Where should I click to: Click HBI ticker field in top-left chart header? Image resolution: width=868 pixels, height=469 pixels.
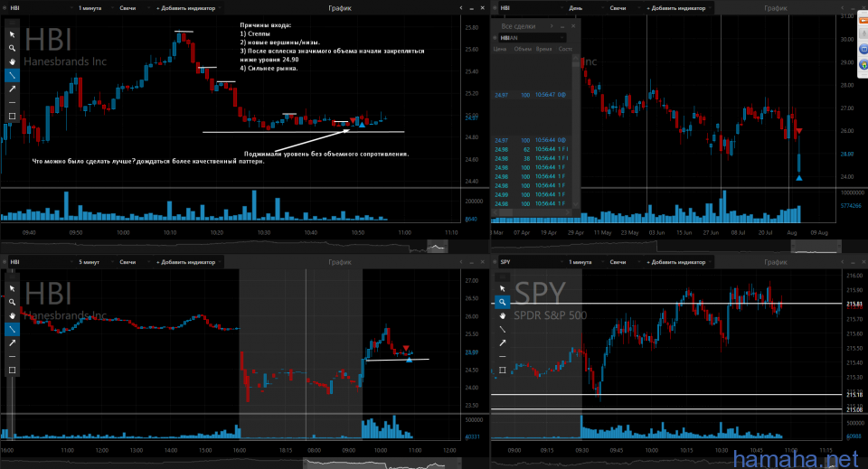(x=39, y=8)
